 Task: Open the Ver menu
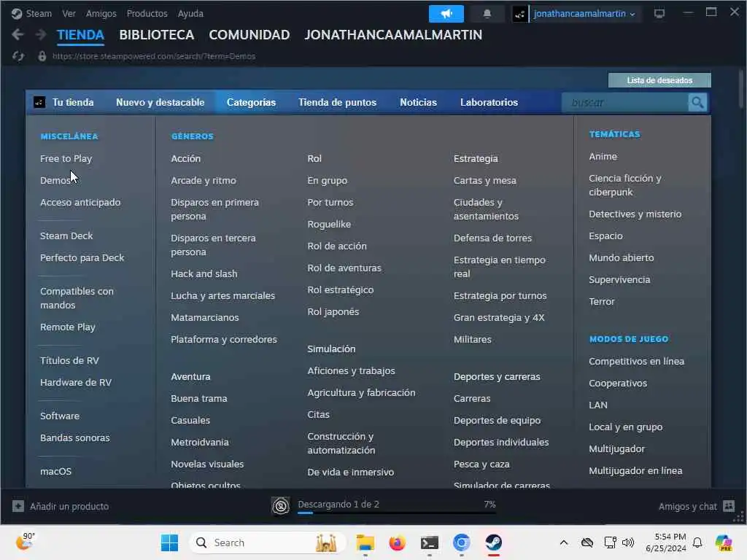click(69, 13)
